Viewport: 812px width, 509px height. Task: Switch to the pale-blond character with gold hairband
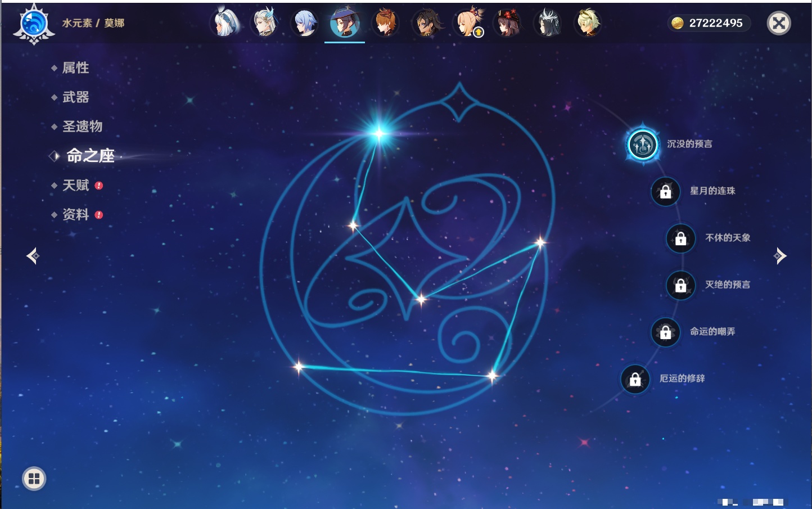588,23
